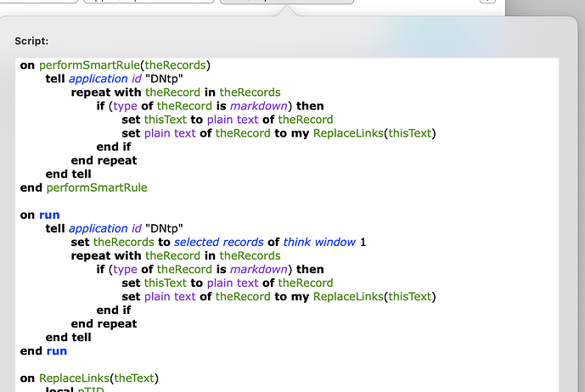Click 'end repeat' inside the run handler
This screenshot has width=585, height=392.
pos(104,324)
